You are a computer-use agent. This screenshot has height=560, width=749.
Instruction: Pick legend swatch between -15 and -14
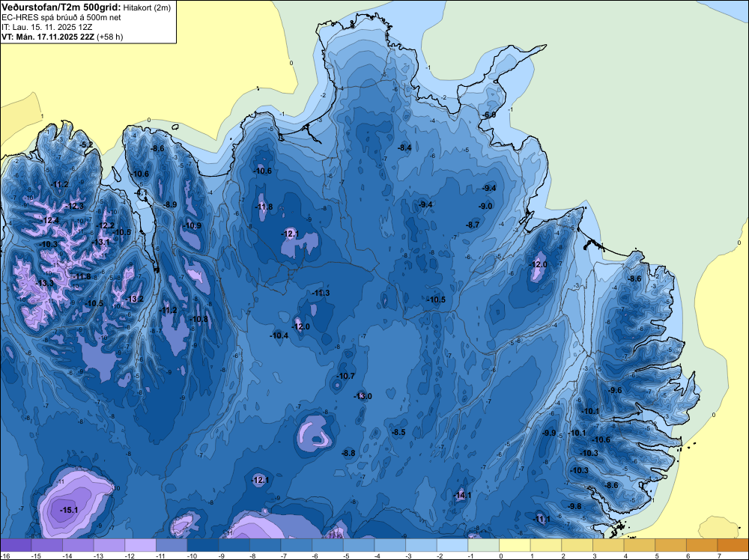pyautogui.click(x=46, y=545)
